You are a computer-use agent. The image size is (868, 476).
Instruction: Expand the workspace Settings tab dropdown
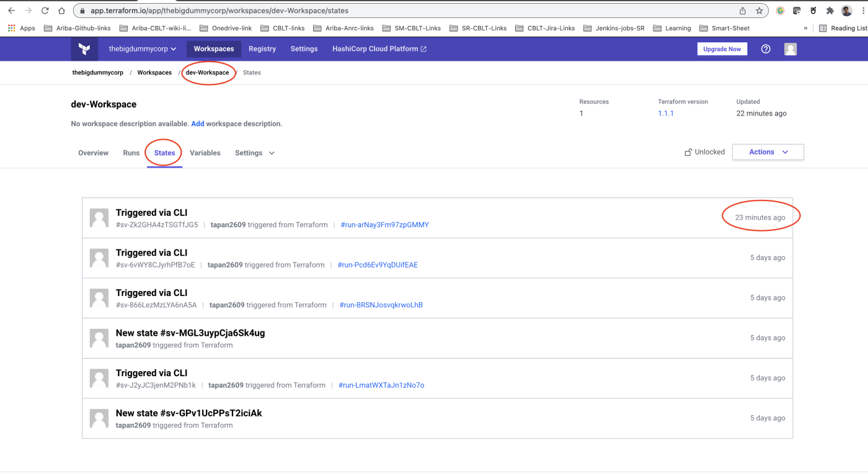click(x=255, y=153)
